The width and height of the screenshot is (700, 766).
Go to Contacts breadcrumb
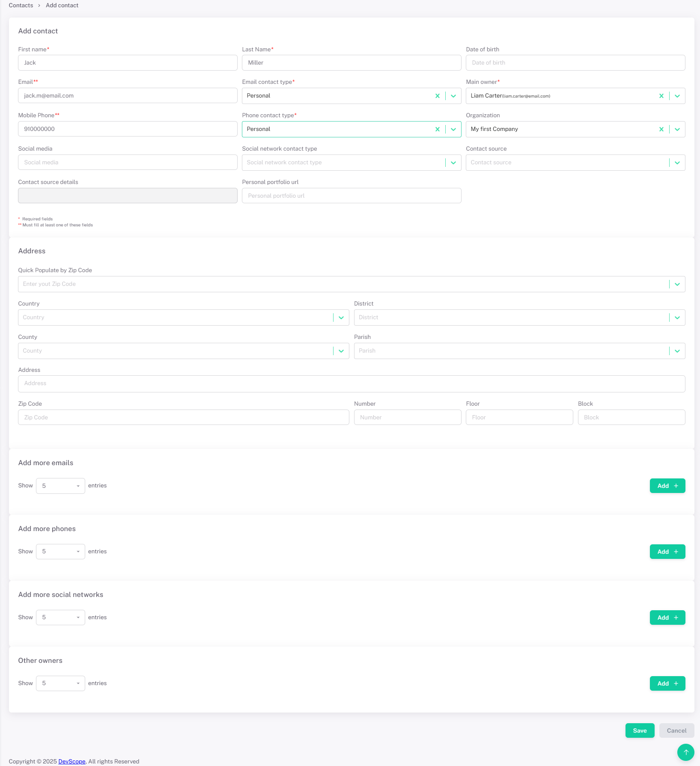21,6
